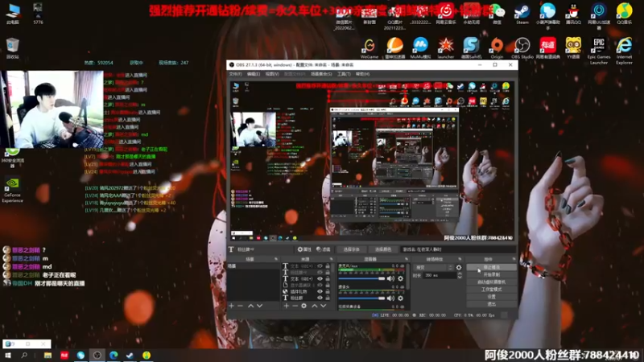
Task: Adjust second mixer track volume slider
Action: 361,298
